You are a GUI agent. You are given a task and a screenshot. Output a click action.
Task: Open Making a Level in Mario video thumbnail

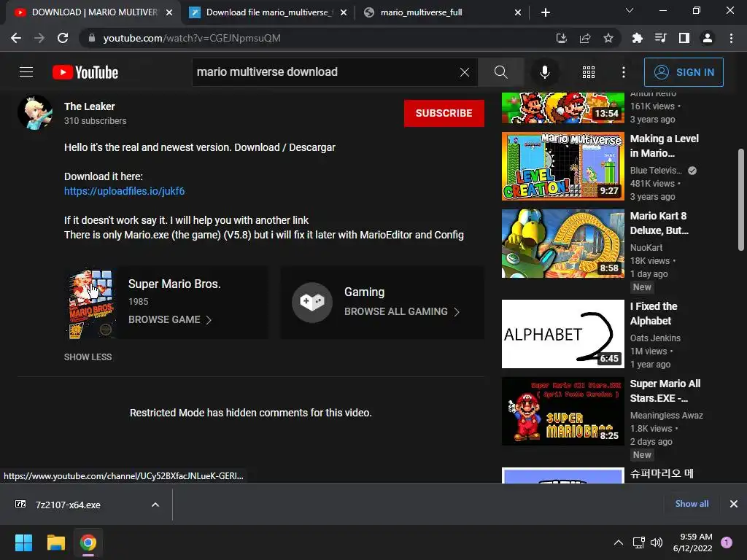562,166
